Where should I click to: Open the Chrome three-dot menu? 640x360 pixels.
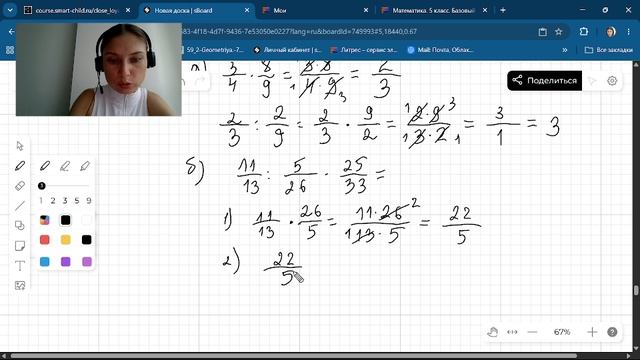point(628,31)
